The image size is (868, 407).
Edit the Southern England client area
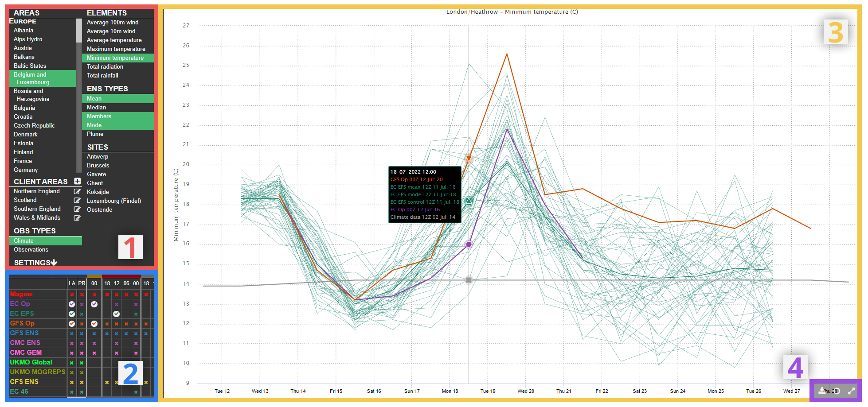click(77, 209)
